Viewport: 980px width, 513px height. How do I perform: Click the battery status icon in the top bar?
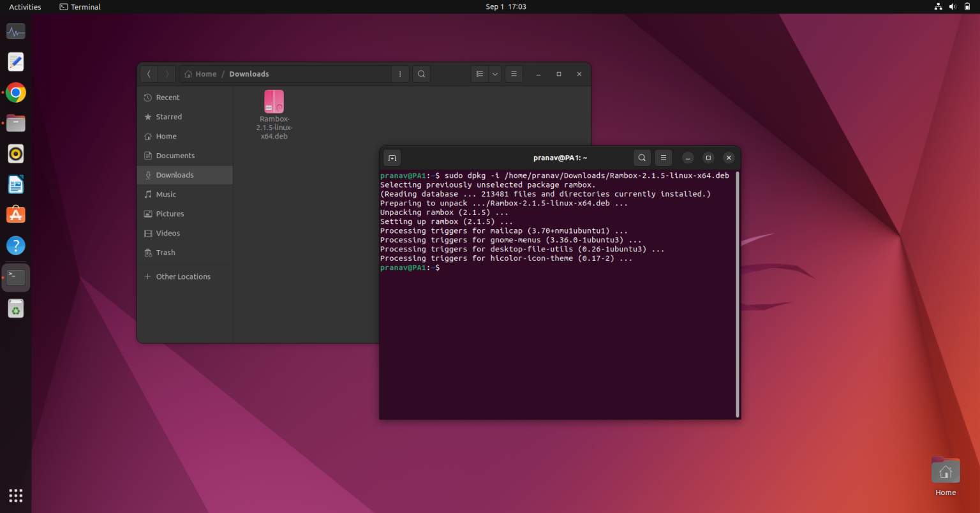click(966, 6)
